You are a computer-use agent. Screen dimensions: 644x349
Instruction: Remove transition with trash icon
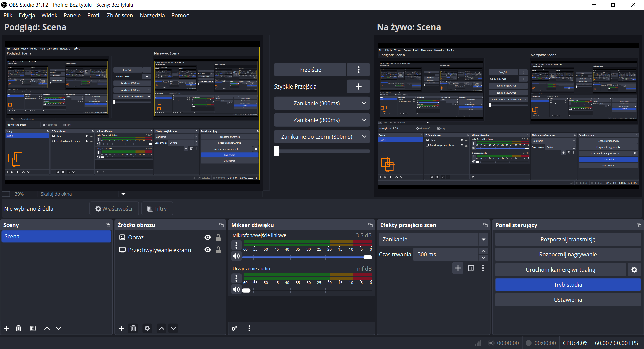(471, 268)
